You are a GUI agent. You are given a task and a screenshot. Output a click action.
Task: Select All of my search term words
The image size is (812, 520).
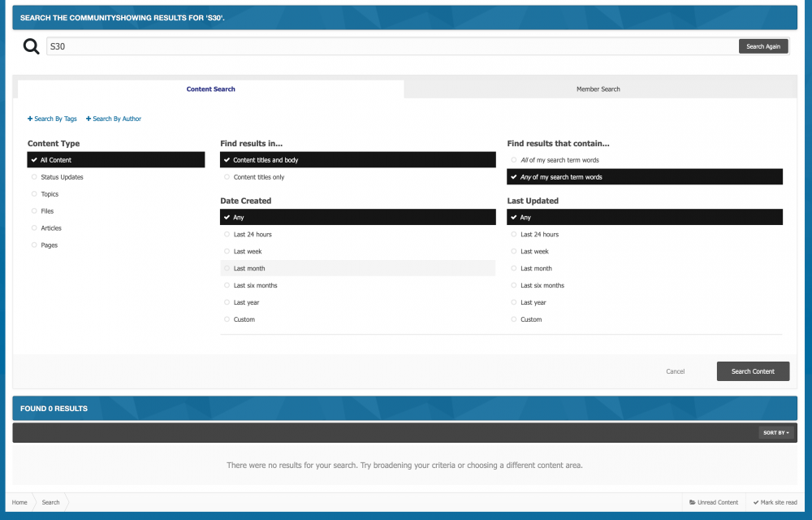[645, 160]
